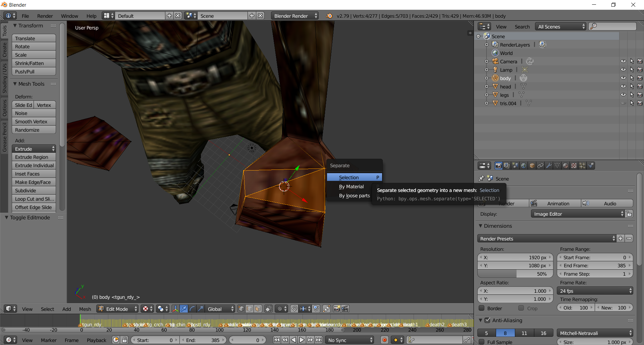644x345 pixels.
Task: Click the OpenGL render animation clapper icon
Action: pyautogui.click(x=345, y=309)
